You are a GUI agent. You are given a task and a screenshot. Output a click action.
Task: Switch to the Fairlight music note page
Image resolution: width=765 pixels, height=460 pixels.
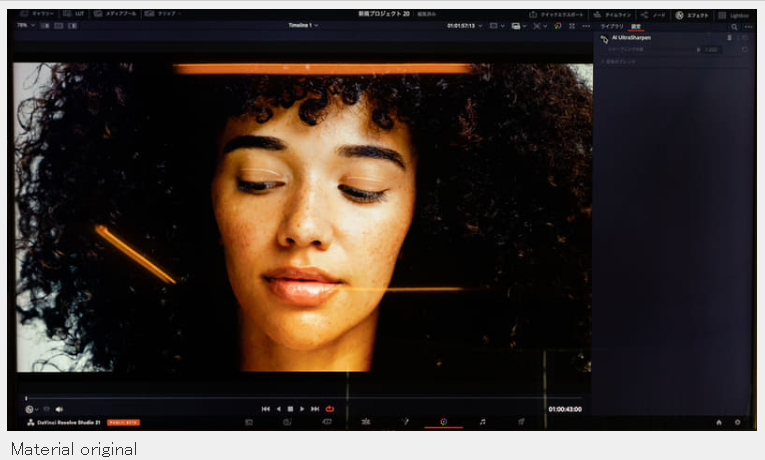tap(483, 421)
